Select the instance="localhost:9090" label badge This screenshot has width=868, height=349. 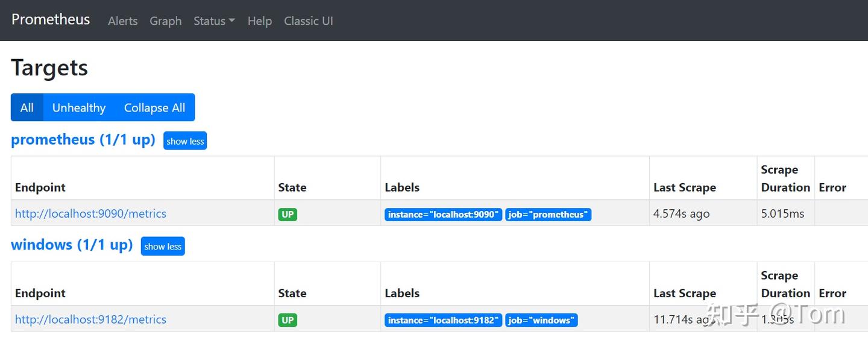443,214
